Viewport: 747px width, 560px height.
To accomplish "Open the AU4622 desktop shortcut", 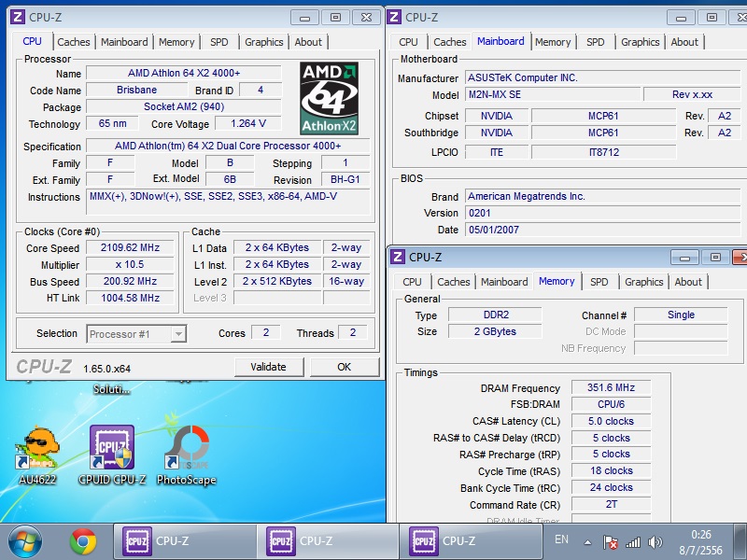I will (x=38, y=451).
